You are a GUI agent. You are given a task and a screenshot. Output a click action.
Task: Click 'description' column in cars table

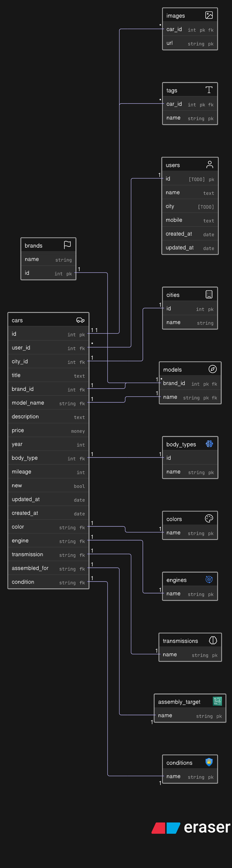pos(48,417)
